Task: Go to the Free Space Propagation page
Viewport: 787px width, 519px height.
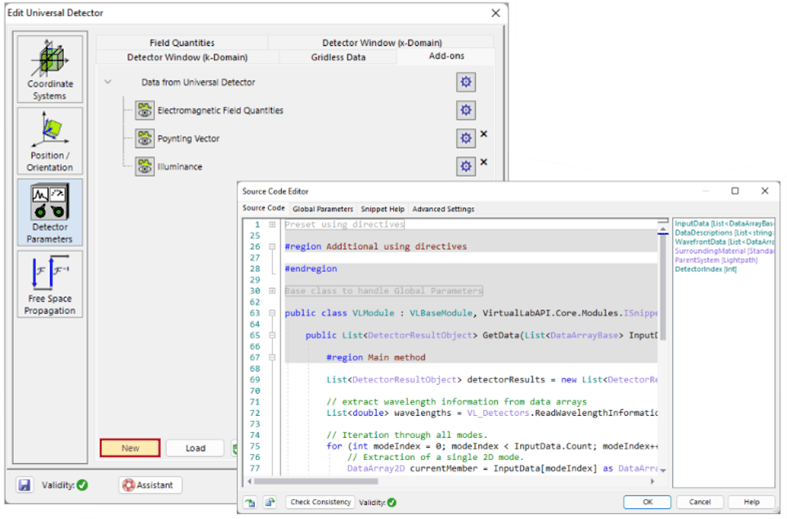Action: [50, 285]
